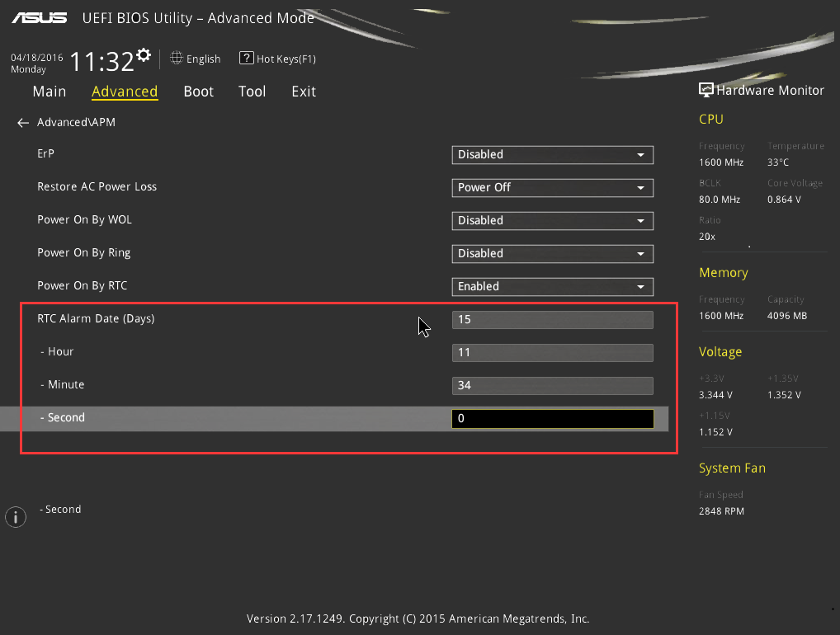Click the info icon at bottom left

(x=16, y=517)
